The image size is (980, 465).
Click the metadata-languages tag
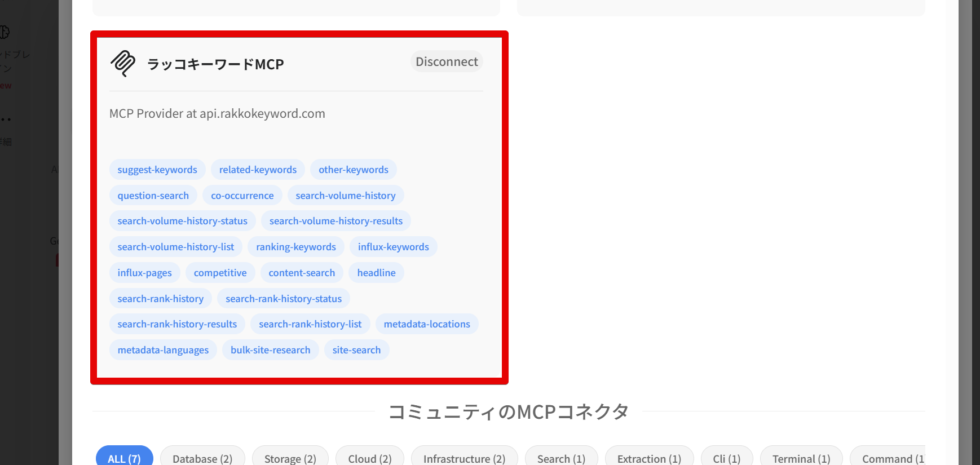click(x=163, y=350)
